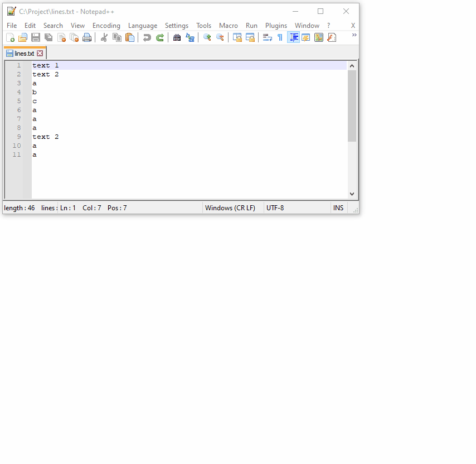This screenshot has width=476, height=464.
Task: Open an existing file
Action: click(x=22, y=37)
